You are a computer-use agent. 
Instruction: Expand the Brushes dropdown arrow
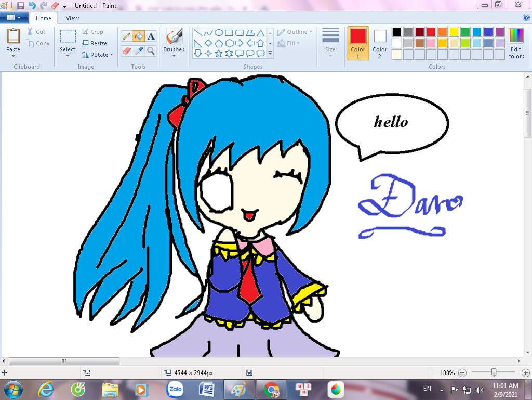coord(174,56)
